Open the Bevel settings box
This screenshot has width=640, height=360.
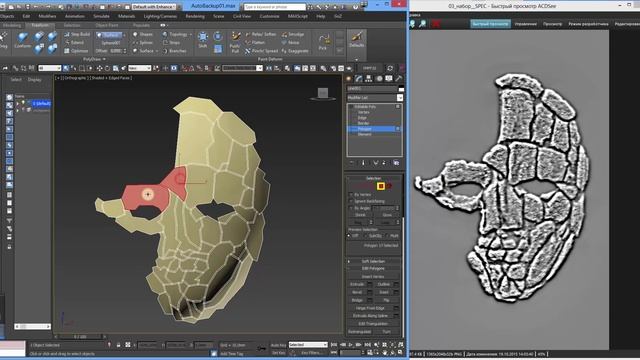[370, 292]
